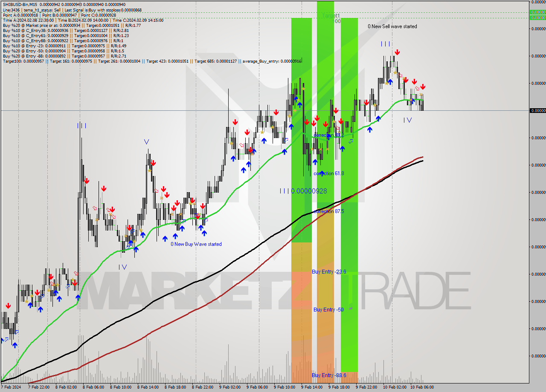This screenshot has height=392, width=546.
Task: Click the "8 Feb 02:00" time axis label
Action: pos(66,387)
